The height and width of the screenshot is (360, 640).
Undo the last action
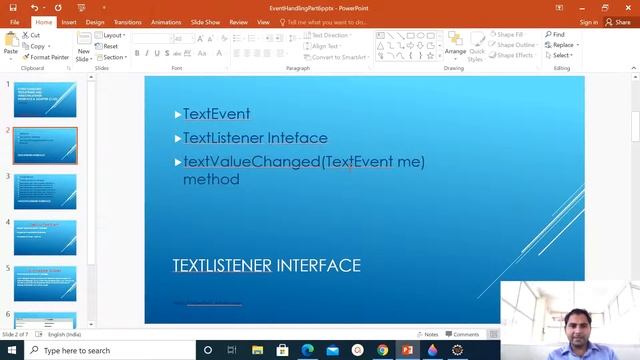tap(34, 8)
